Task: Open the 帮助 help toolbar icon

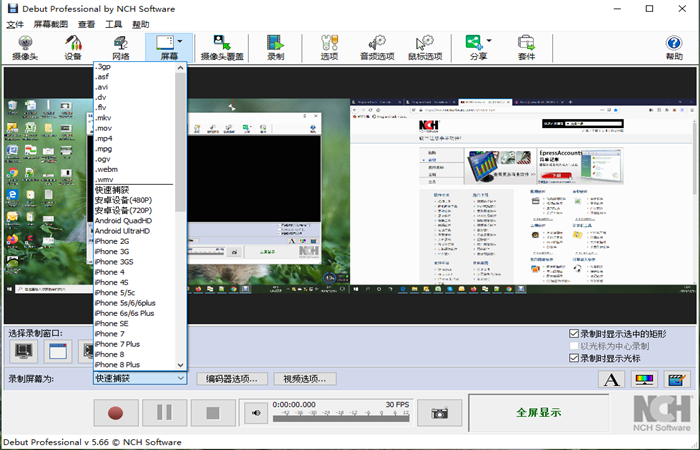Action: coord(674,47)
